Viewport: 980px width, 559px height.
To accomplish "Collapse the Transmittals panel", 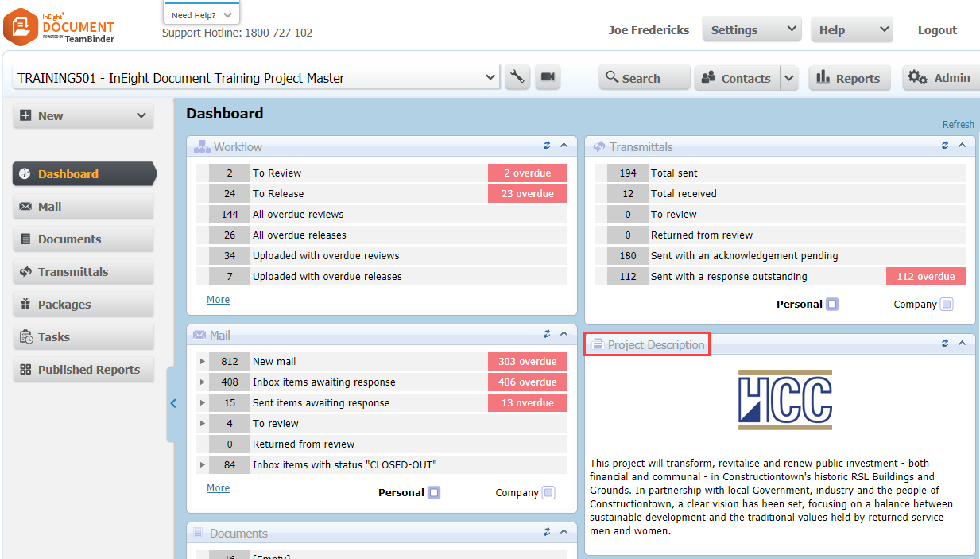I will (x=962, y=146).
